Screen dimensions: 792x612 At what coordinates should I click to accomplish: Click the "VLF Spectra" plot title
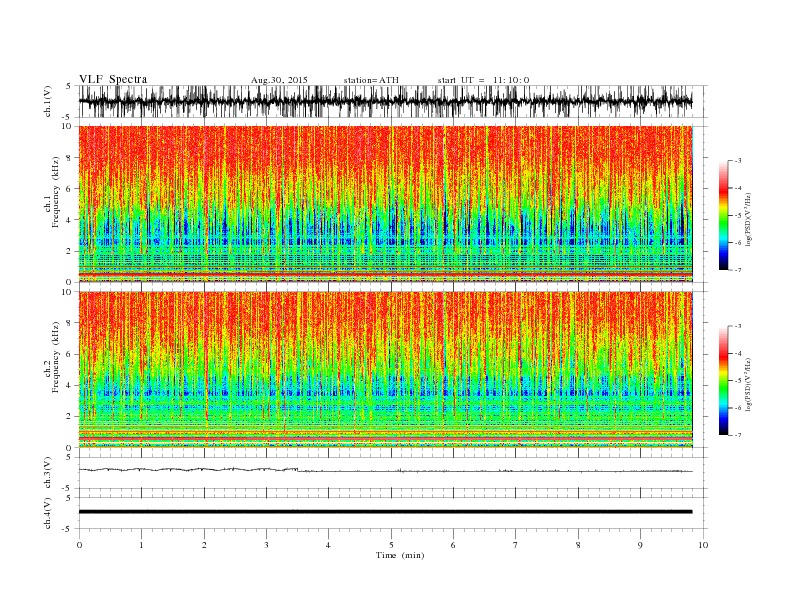pyautogui.click(x=113, y=79)
